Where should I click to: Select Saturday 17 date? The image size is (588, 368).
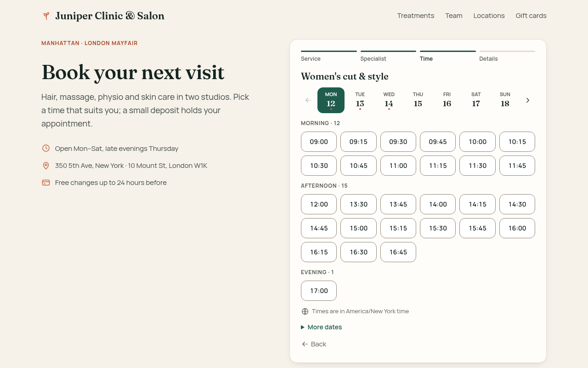click(x=476, y=100)
